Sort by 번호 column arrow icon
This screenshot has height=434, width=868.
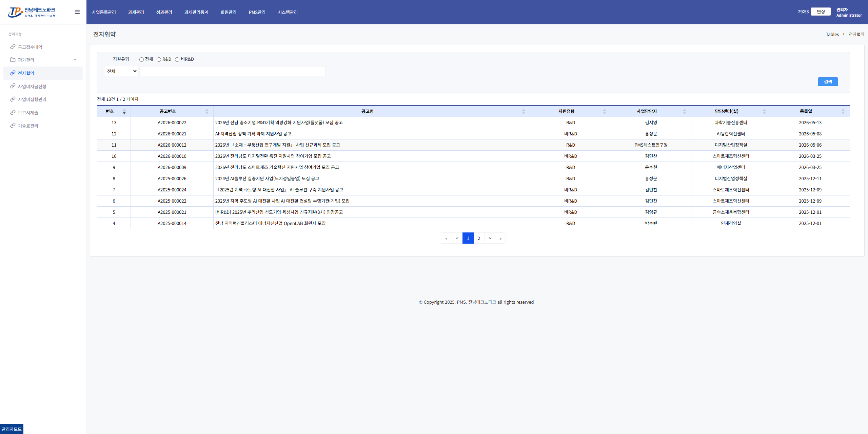pos(124,112)
